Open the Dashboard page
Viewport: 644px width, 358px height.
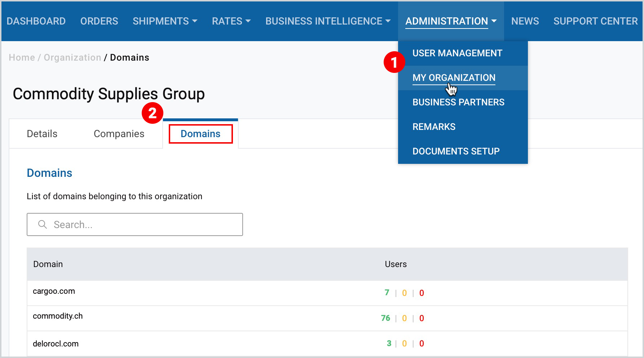36,21
